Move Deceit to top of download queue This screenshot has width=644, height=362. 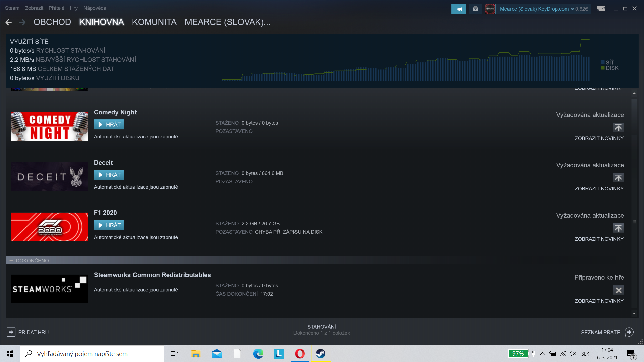click(x=618, y=178)
